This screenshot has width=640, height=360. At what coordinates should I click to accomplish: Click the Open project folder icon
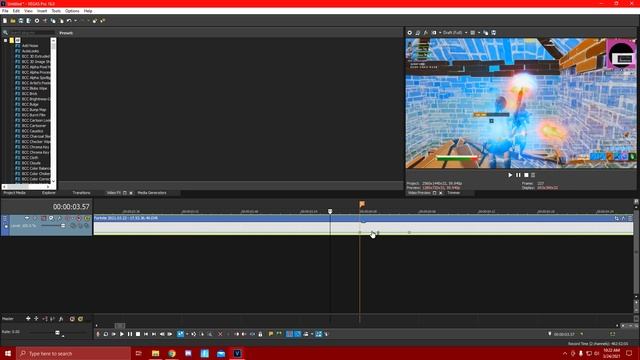point(13,20)
